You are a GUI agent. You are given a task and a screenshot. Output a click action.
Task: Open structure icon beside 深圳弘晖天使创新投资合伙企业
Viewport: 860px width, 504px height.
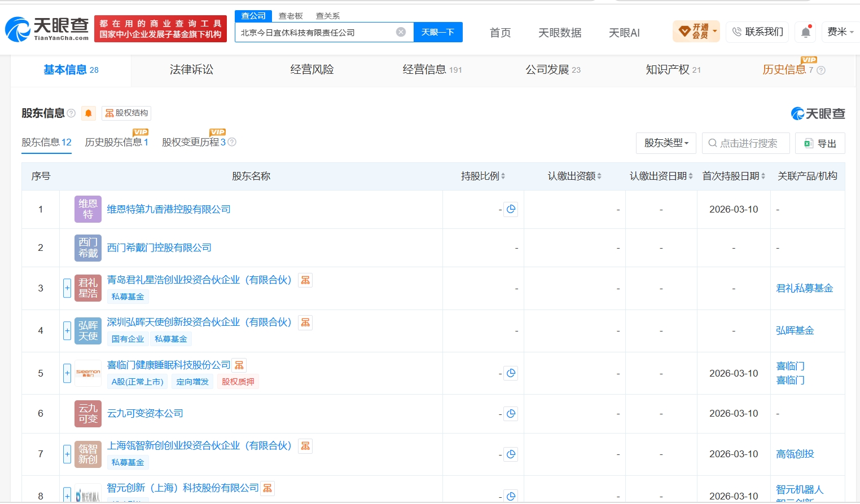[x=305, y=322]
